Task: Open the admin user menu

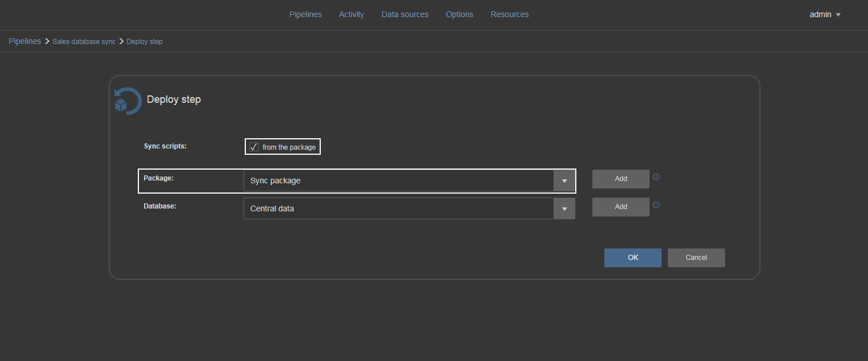Action: click(x=825, y=14)
